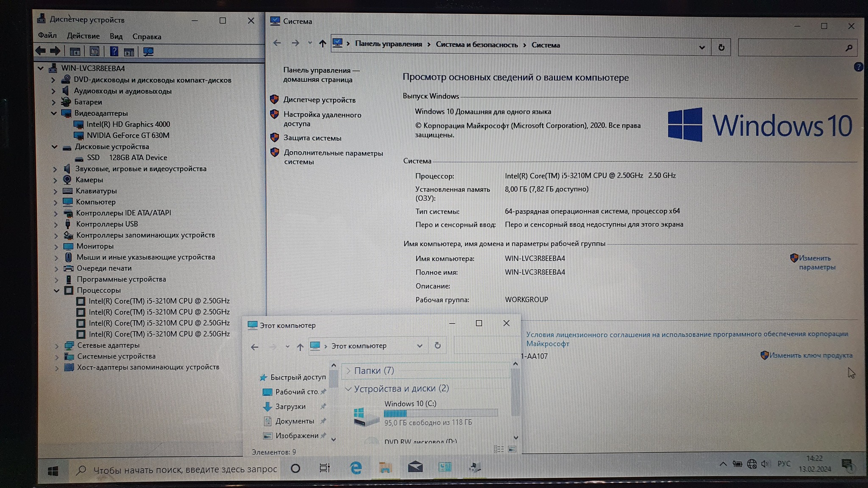Open Защита системы link in sidebar

point(312,138)
